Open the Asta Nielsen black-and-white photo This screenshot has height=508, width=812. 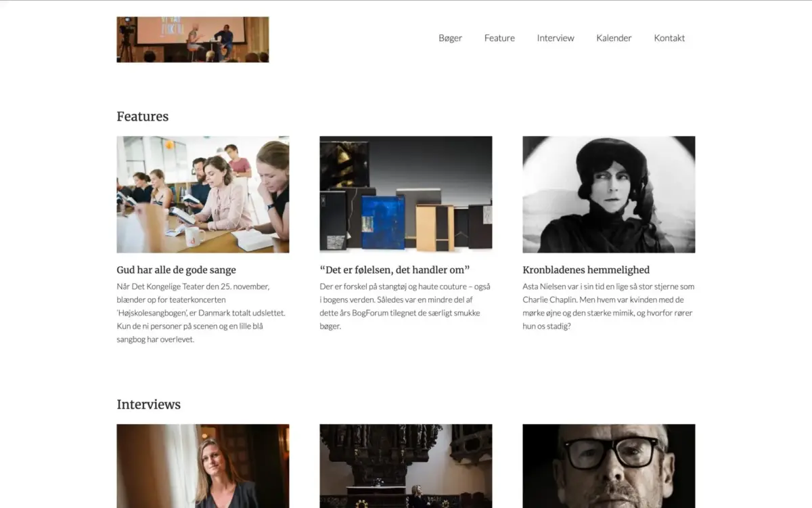point(609,194)
